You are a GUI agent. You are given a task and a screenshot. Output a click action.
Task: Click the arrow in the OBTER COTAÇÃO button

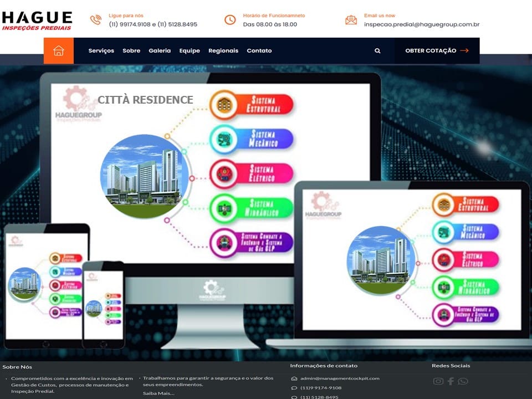pos(464,50)
